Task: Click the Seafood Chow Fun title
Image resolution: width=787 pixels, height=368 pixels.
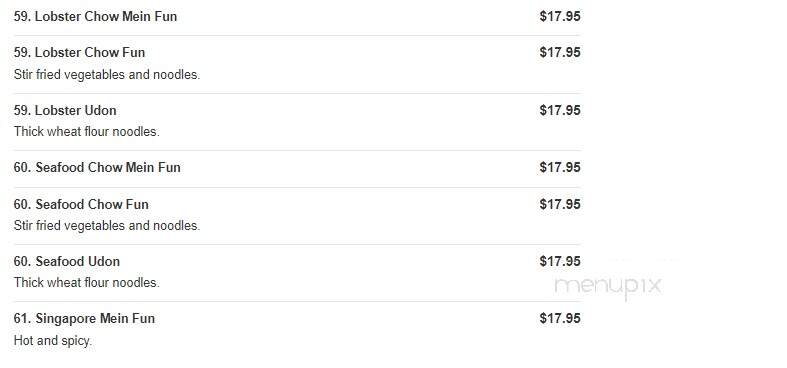Action: 81,204
